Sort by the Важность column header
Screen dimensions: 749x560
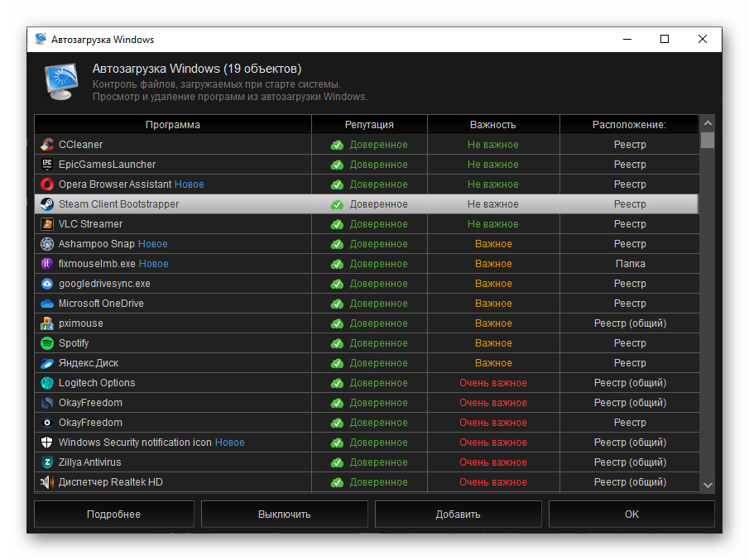click(x=493, y=125)
